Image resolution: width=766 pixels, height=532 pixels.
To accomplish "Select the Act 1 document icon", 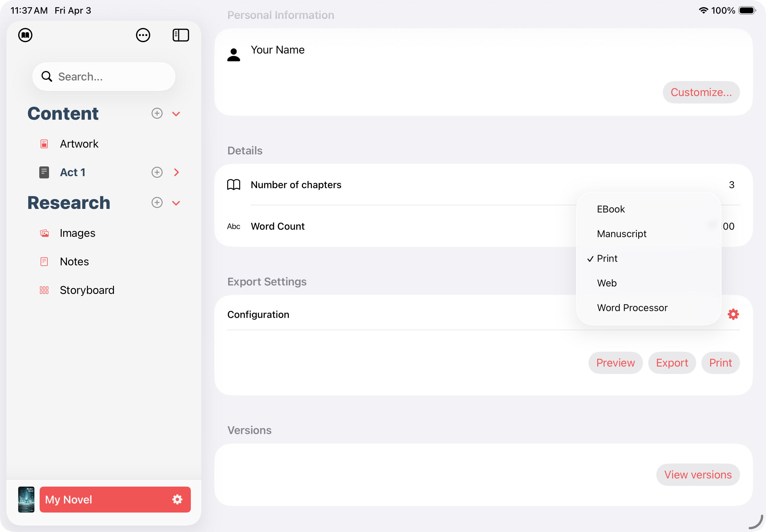I will (44, 172).
